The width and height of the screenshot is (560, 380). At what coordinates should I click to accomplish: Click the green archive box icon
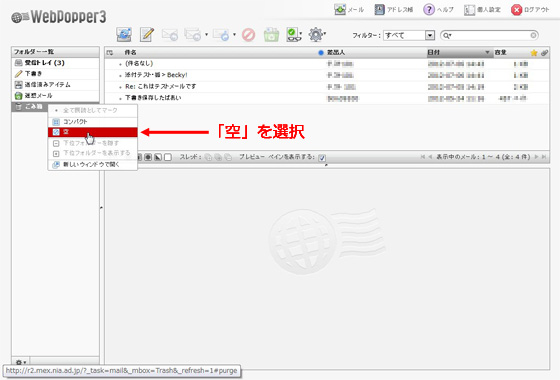pyautogui.click(x=271, y=35)
